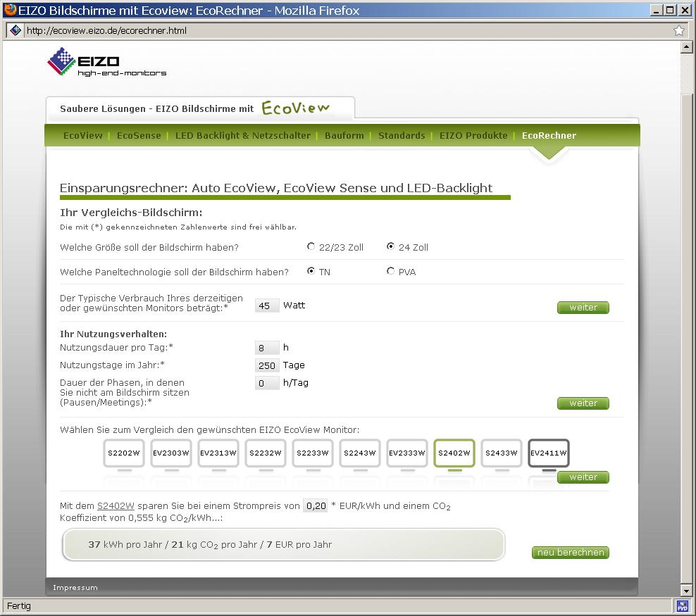Open the Bauform tab
The height and width of the screenshot is (616, 696).
click(344, 136)
